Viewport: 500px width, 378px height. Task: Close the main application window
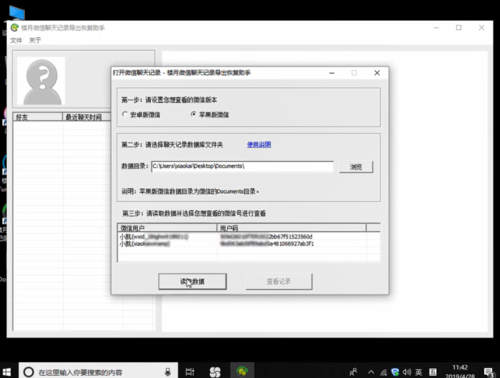481,28
